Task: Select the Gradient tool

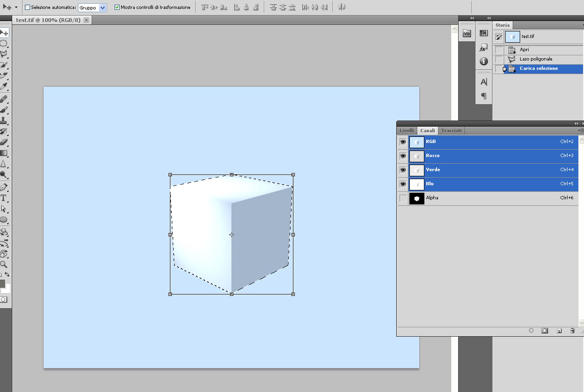Action: (x=4, y=153)
